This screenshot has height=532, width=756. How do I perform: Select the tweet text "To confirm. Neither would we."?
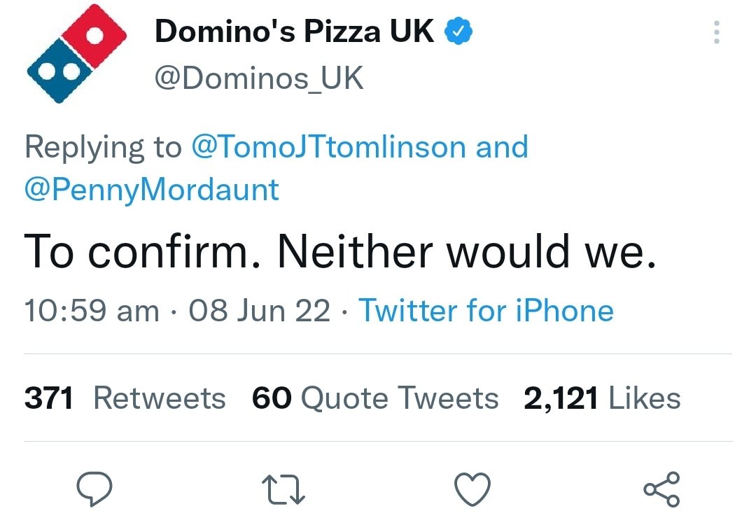[341, 252]
